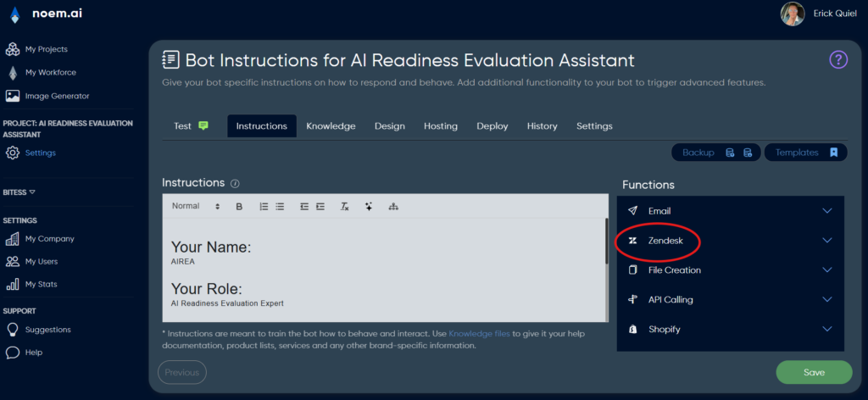The image size is (868, 400).
Task: Open My Workforce in the sidebar
Action: pos(41,73)
